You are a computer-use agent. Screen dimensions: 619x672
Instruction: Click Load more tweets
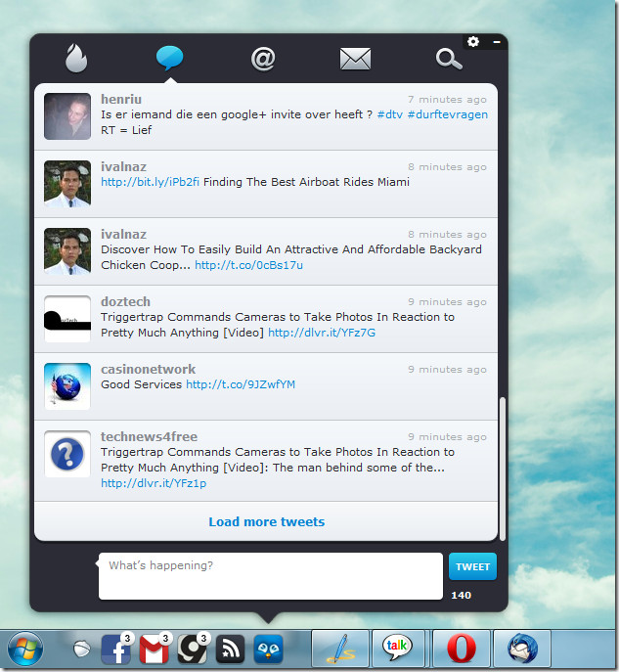(266, 521)
